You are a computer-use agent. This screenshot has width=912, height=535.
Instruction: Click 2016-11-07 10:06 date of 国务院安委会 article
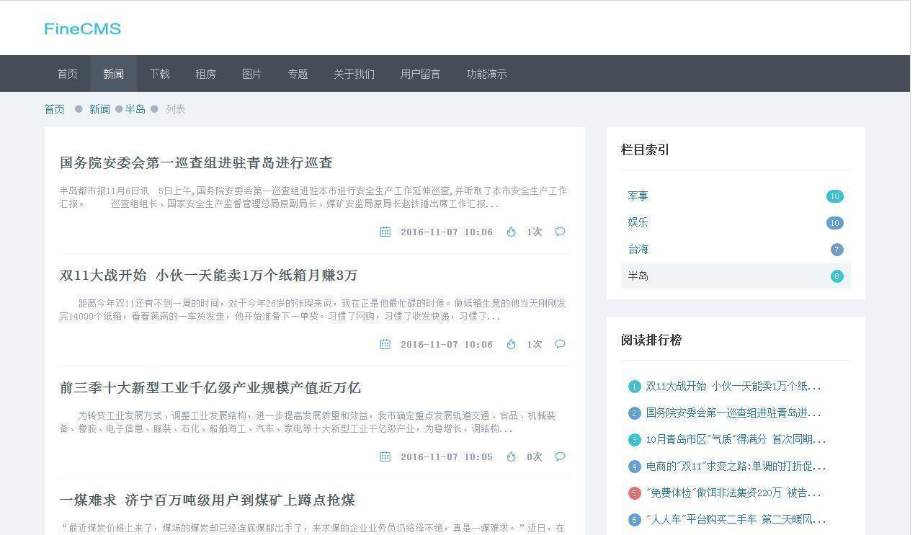446,232
